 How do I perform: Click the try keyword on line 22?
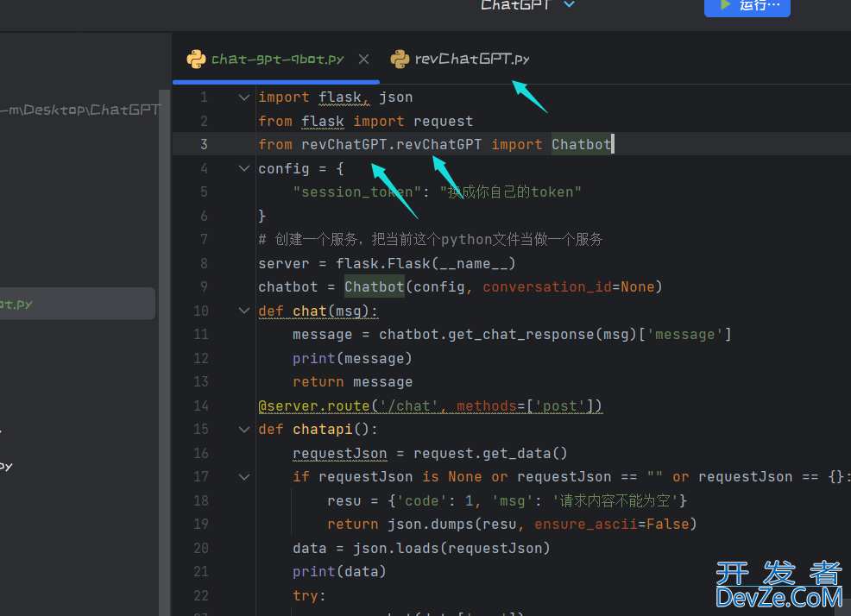[306, 596]
